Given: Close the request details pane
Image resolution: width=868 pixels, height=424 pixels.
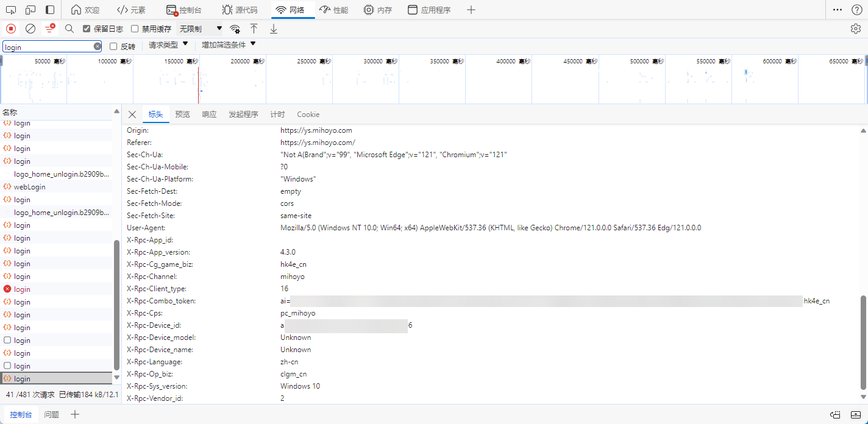Looking at the screenshot, I should pyautogui.click(x=132, y=115).
